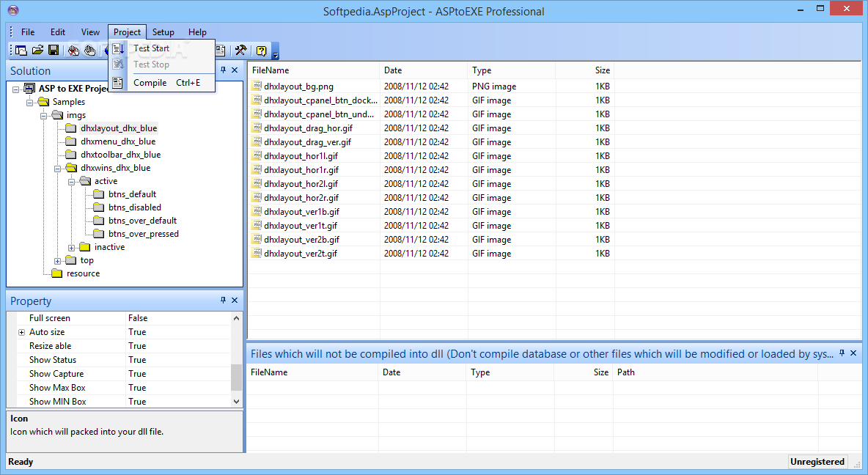868x475 pixels.
Task: Close the open Project menu header
Action: tap(127, 32)
